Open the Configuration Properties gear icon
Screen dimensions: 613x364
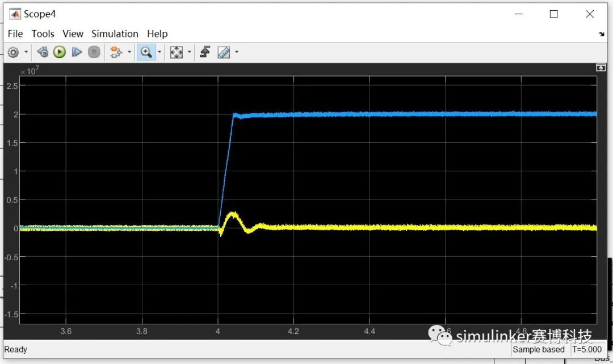[13, 52]
